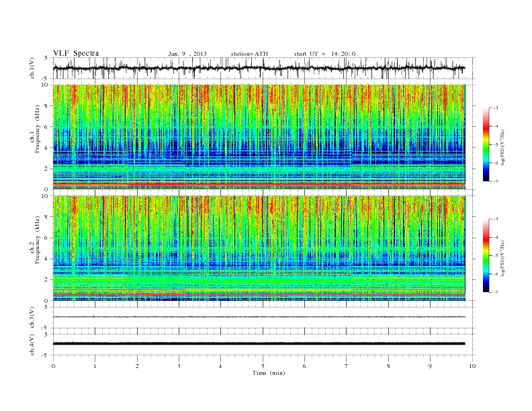
Task: Click tick label "10" on the Time axis
Action: 472,366
